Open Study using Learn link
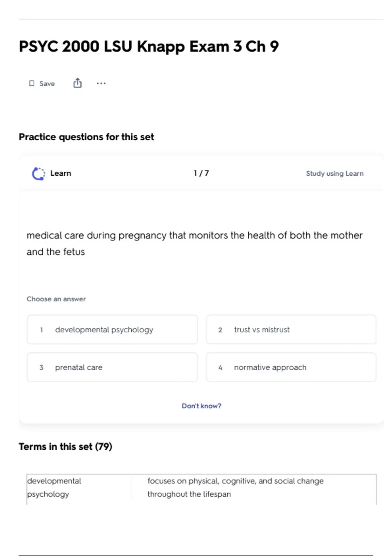The width and height of the screenshot is (392, 556). click(x=335, y=173)
